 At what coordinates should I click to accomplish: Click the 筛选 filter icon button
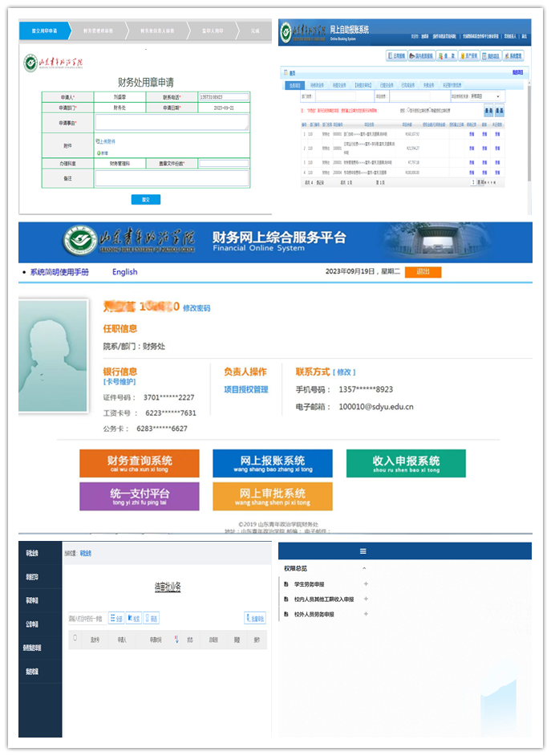click(x=152, y=618)
